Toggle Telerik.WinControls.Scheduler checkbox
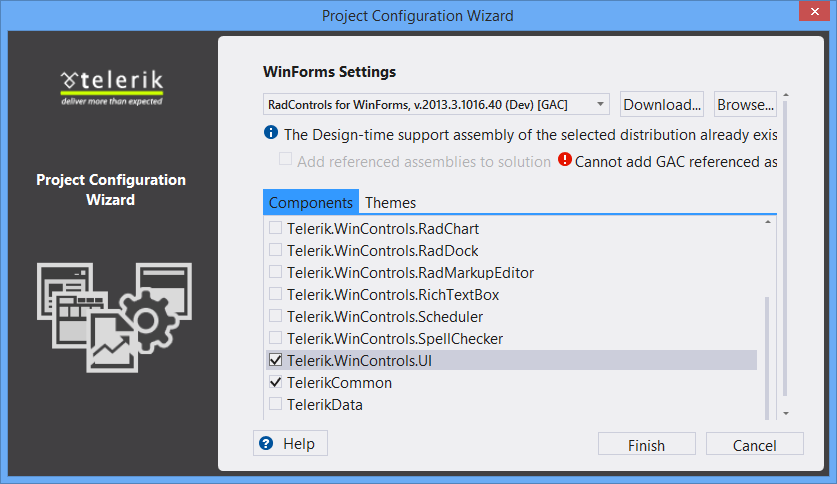This screenshot has height=484, width=837. 275,317
